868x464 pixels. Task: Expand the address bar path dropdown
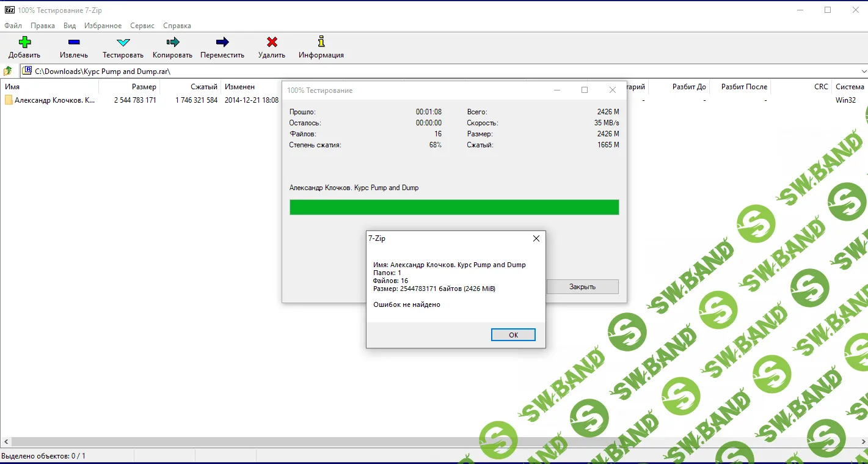(x=863, y=71)
